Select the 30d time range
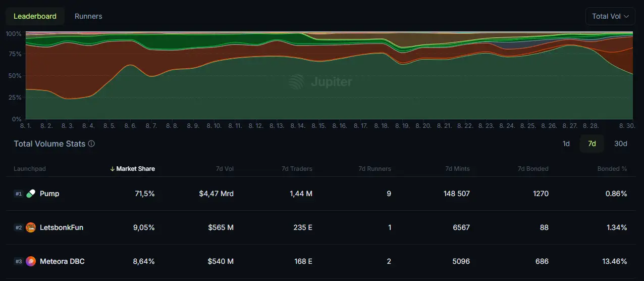This screenshot has width=644, height=281. 621,144
